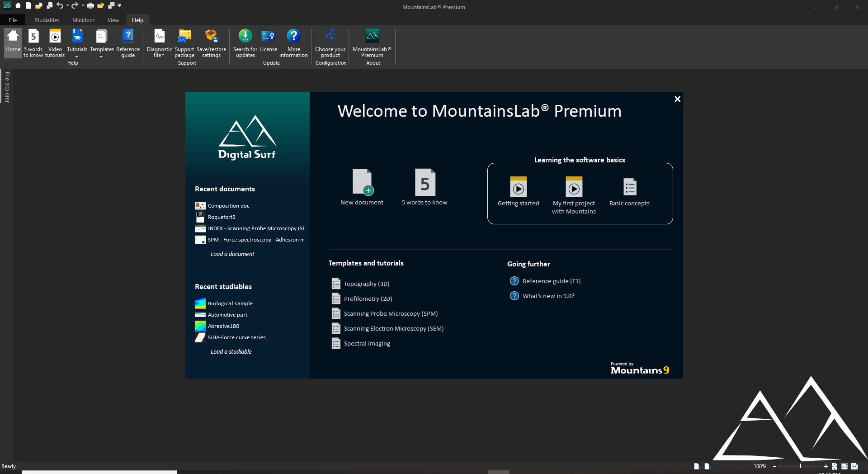Open 5 words to know in welcome screen
This screenshot has width=868, height=474.
pyautogui.click(x=425, y=187)
